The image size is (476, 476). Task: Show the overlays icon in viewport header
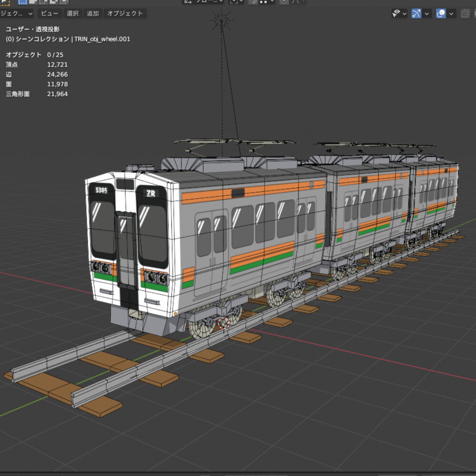click(441, 13)
